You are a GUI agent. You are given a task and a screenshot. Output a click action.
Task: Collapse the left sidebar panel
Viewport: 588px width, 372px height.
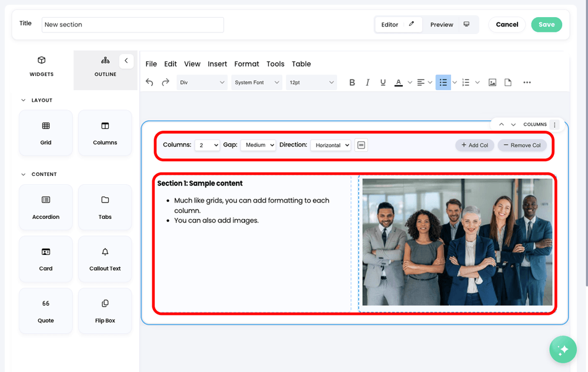(x=126, y=61)
